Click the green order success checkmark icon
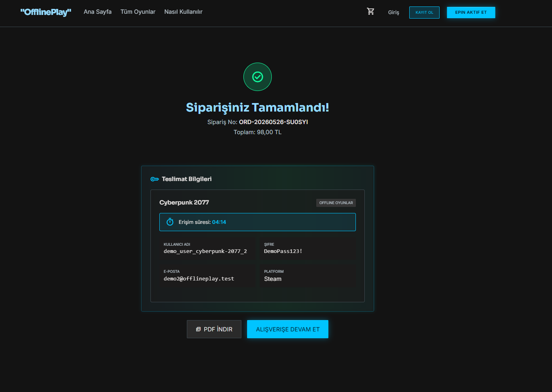This screenshot has height=392, width=552. click(x=258, y=77)
